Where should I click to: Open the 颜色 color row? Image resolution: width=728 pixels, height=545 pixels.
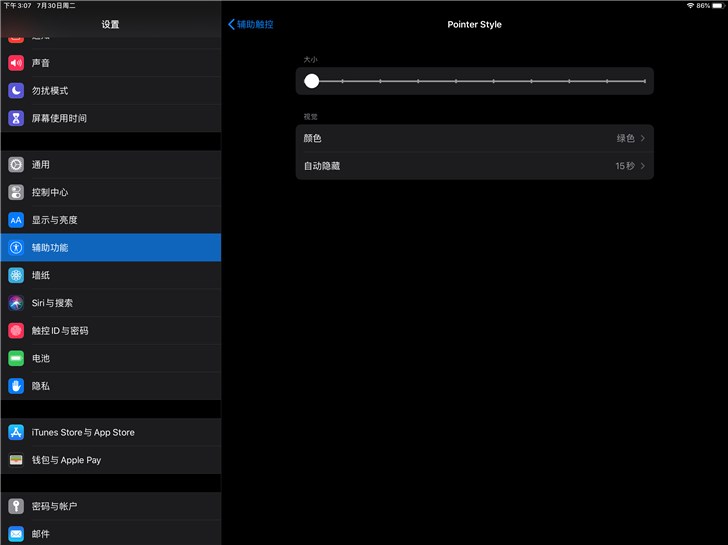(x=474, y=138)
